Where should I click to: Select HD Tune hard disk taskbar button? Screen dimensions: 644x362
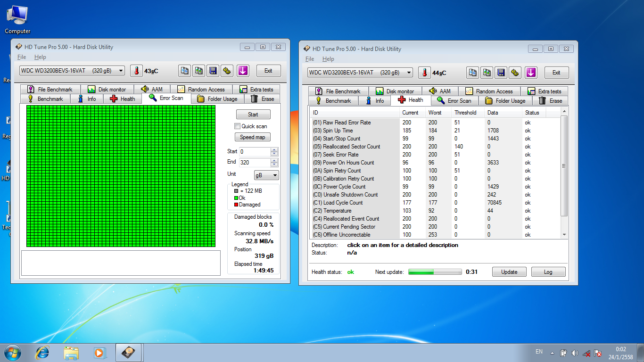pyautogui.click(x=129, y=353)
